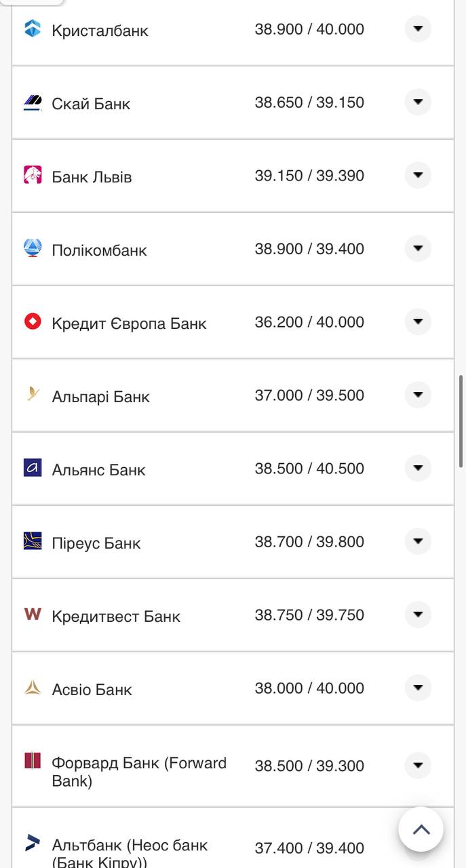The image size is (466, 868).
Task: Click the Форвард Банк logo icon
Action: click(33, 761)
